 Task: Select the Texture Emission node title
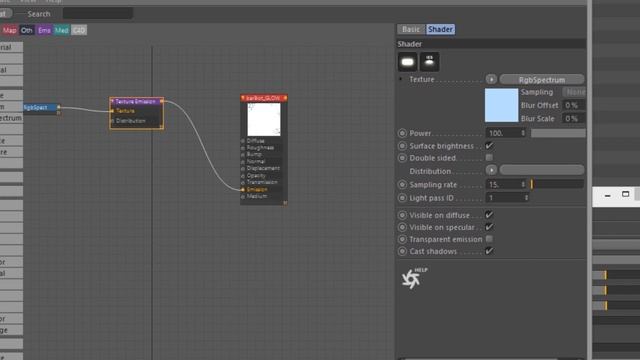[136, 101]
